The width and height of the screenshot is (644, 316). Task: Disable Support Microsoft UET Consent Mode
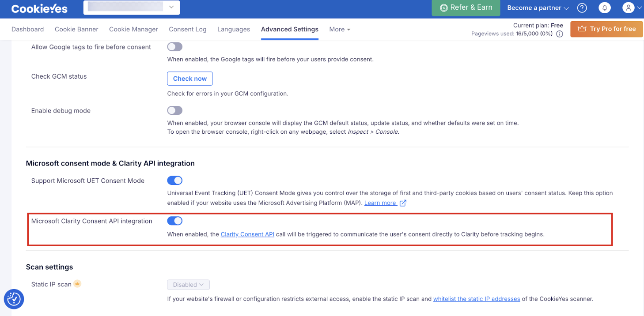point(174,181)
